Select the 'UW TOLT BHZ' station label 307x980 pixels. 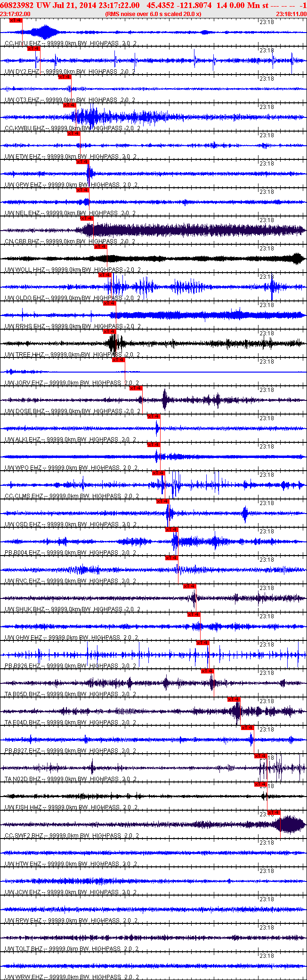[x=24, y=949]
